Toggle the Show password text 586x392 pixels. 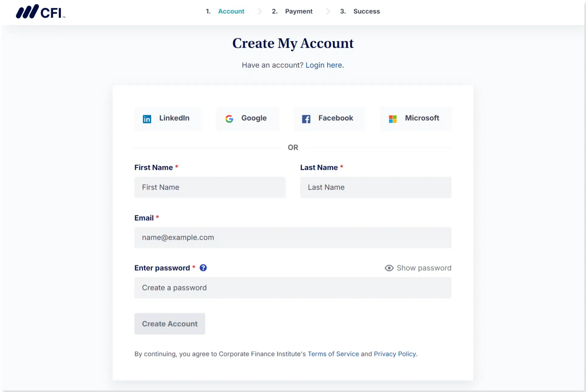coord(424,268)
